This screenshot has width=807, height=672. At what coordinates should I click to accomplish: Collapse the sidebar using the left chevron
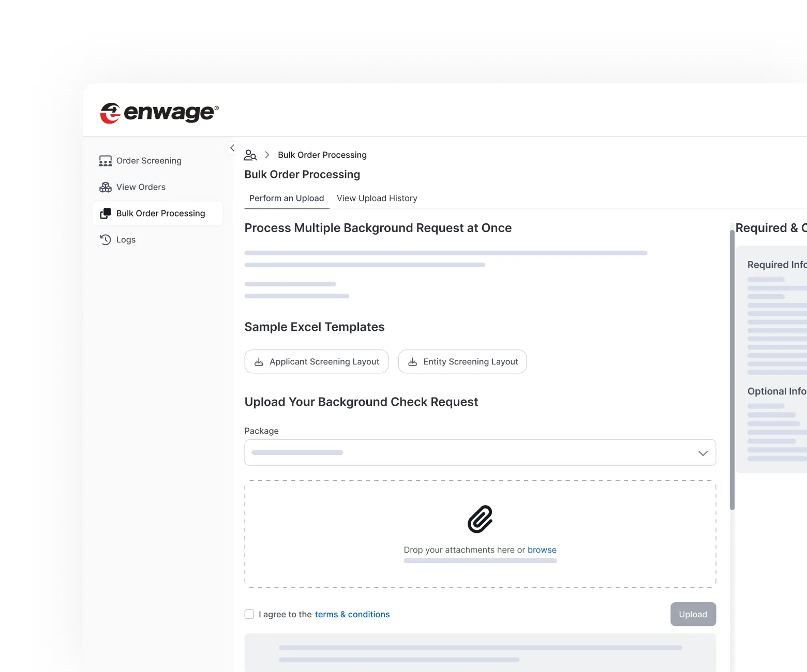pos(232,147)
